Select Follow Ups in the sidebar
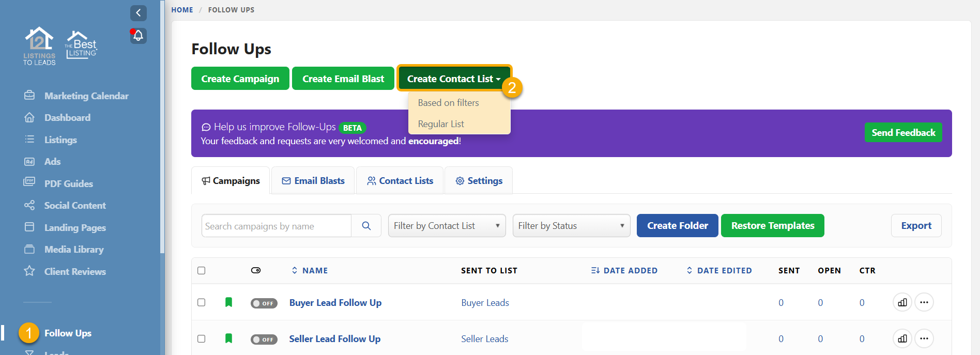The width and height of the screenshot is (980, 355). [68, 333]
